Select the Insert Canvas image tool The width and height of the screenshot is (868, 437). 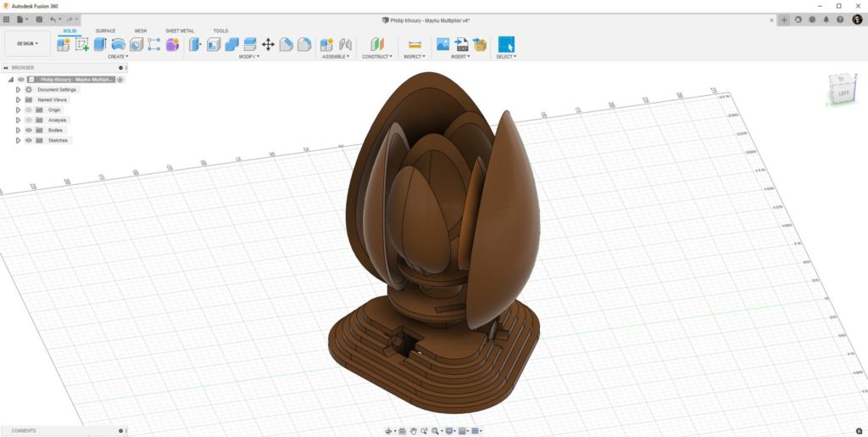tap(442, 44)
